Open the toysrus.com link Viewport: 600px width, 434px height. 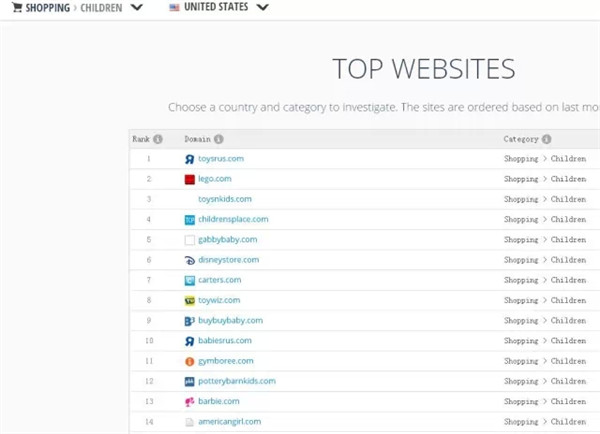click(x=221, y=159)
